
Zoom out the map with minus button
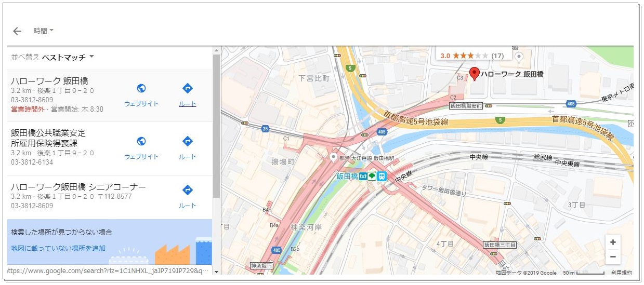pos(613,256)
